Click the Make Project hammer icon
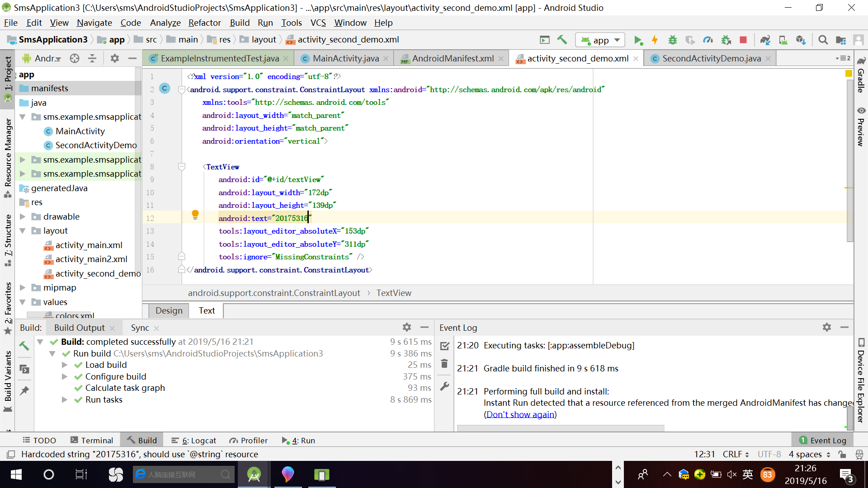 click(562, 40)
